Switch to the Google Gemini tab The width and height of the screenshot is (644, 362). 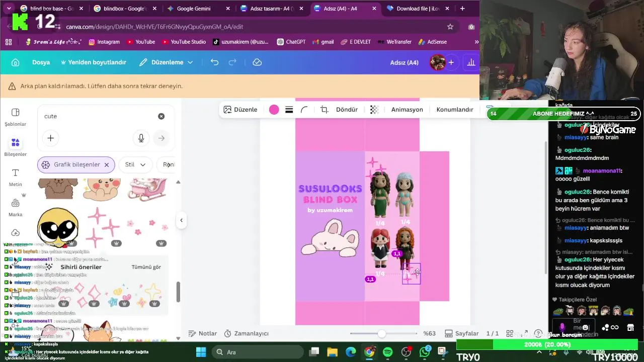198,9
